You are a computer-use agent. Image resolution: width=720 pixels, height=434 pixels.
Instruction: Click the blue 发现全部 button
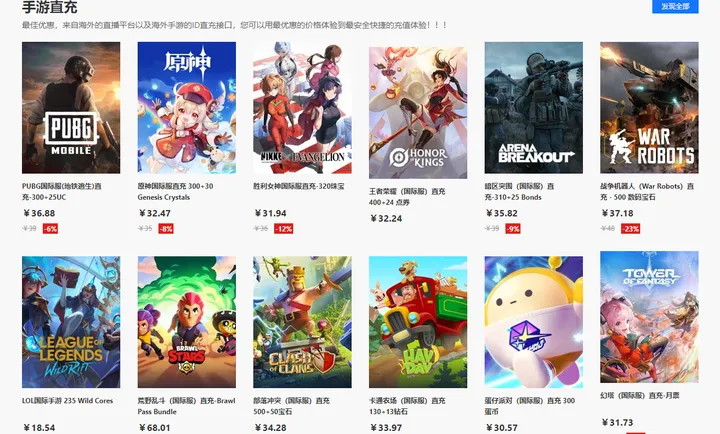tap(675, 6)
